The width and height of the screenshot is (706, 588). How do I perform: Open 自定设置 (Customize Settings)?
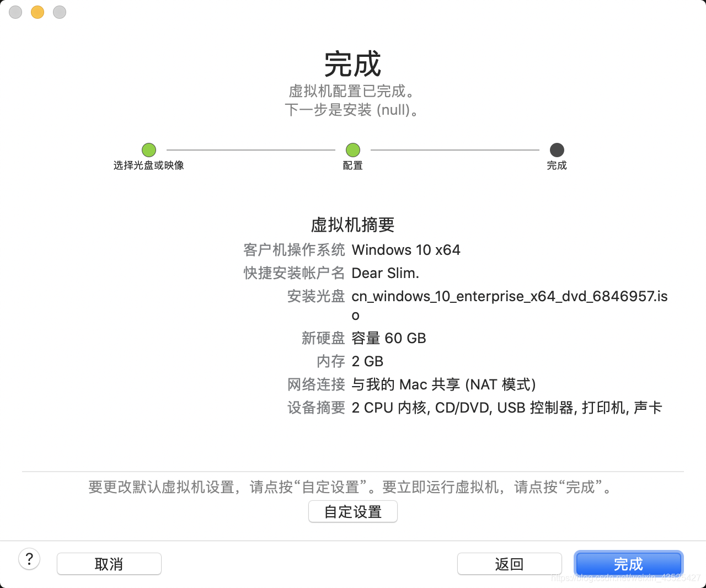(353, 511)
